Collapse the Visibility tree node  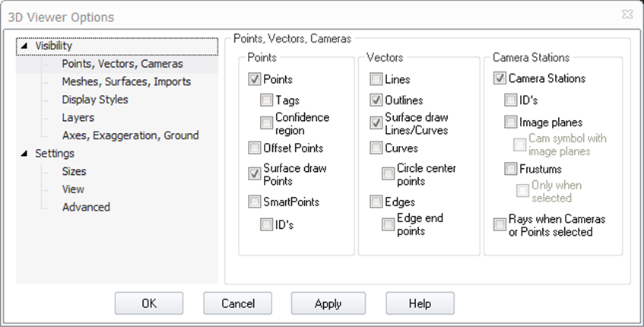point(24,46)
